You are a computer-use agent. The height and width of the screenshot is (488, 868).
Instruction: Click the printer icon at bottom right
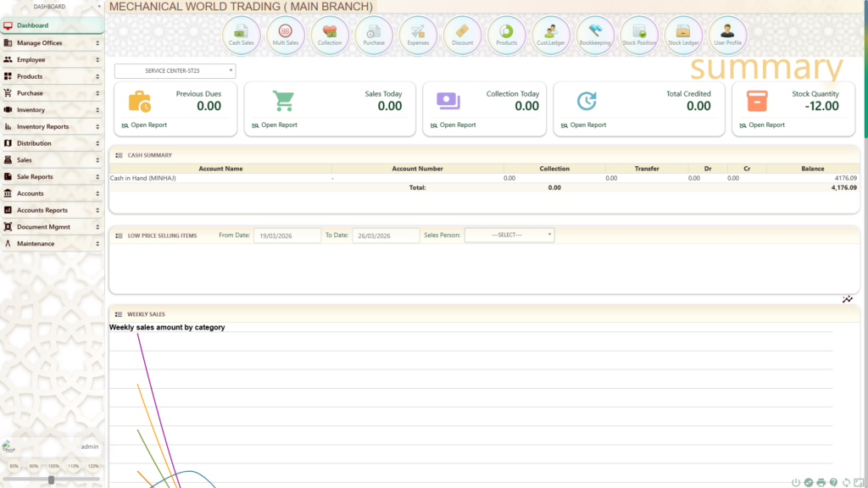point(821,482)
